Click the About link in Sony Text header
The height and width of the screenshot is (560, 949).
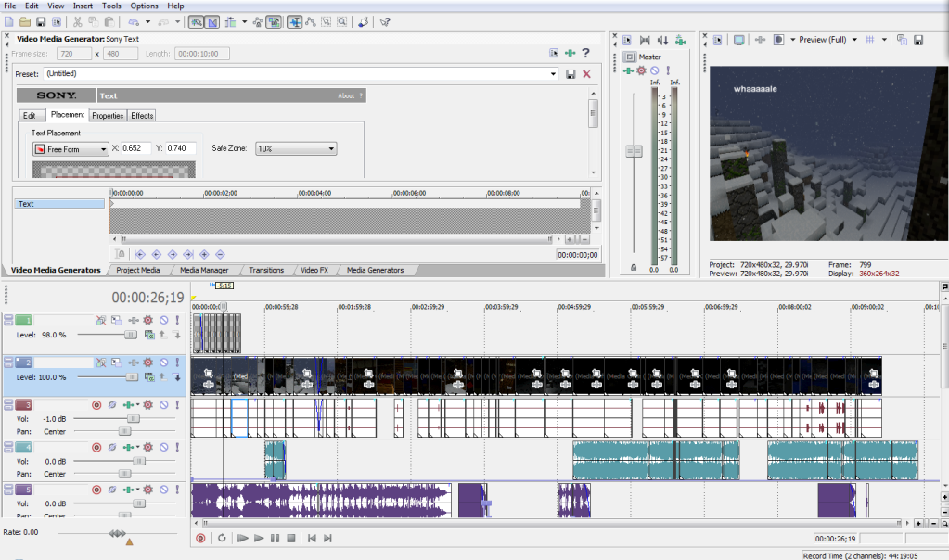click(x=346, y=95)
